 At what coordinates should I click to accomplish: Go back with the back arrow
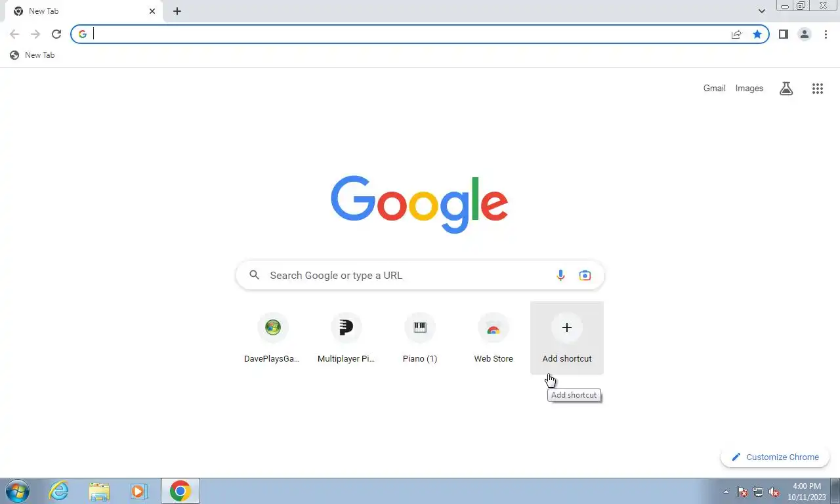click(14, 34)
